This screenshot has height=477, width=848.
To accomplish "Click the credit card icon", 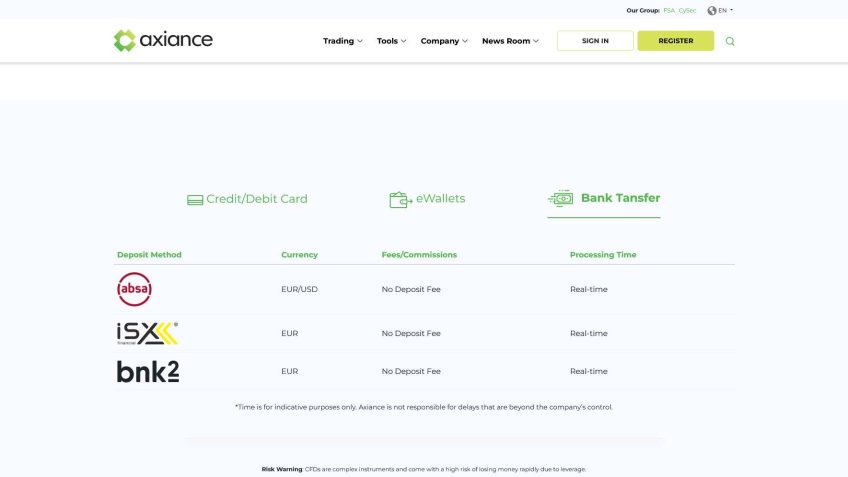I will pos(195,199).
